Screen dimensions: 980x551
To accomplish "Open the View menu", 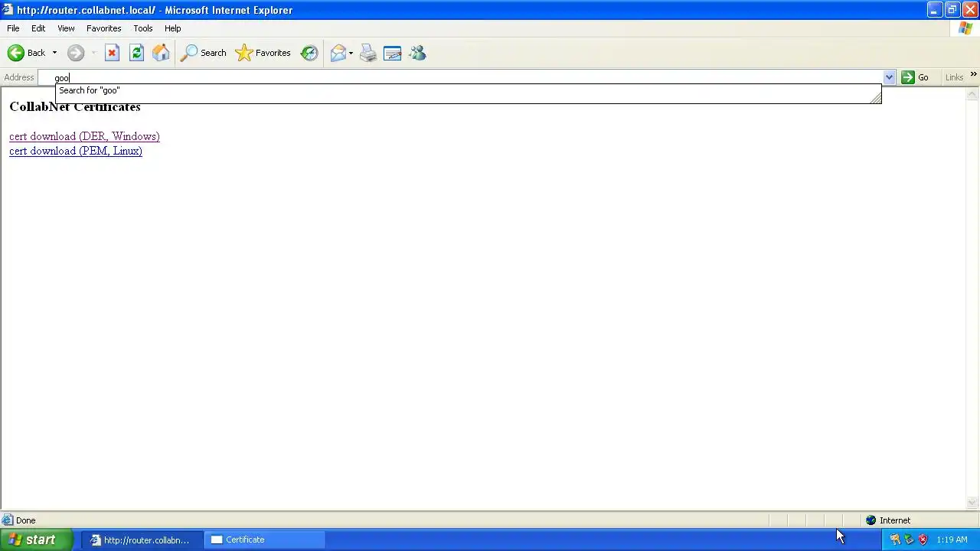I will 66,28.
